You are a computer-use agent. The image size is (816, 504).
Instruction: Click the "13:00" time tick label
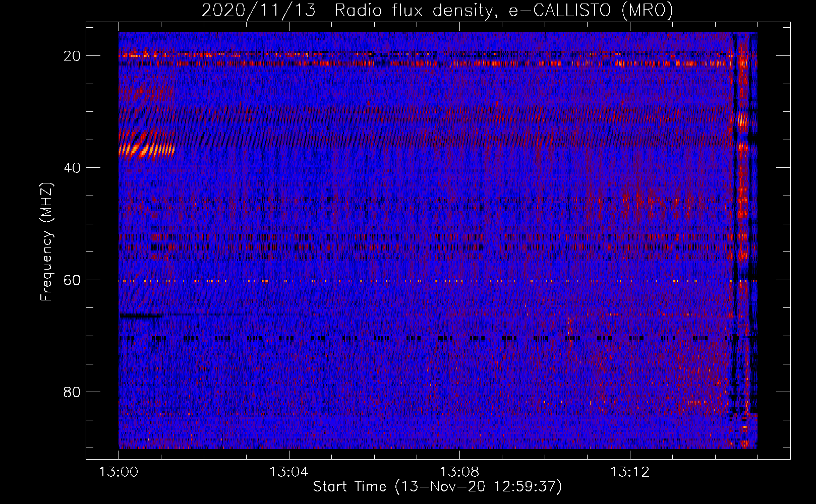(x=119, y=472)
